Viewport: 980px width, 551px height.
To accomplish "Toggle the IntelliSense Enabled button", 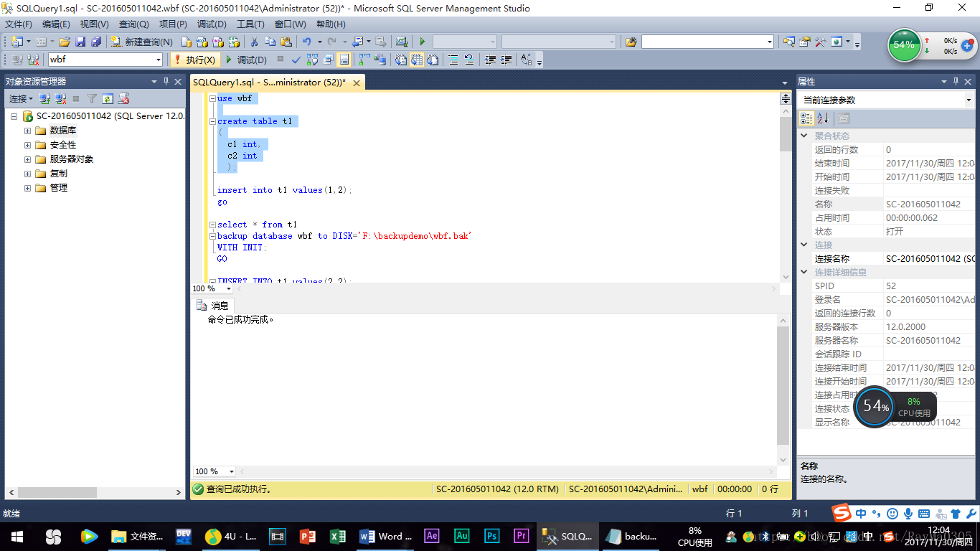I will 344,60.
